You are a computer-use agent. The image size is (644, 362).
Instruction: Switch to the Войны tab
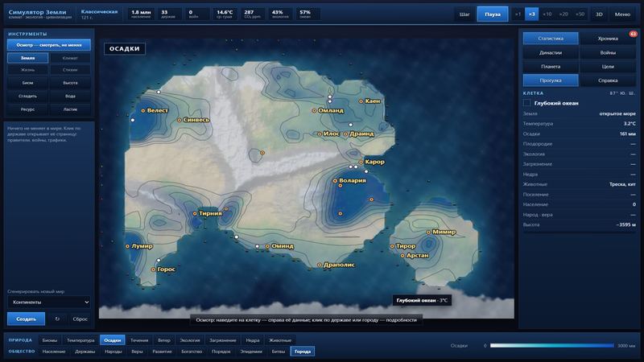tap(608, 52)
